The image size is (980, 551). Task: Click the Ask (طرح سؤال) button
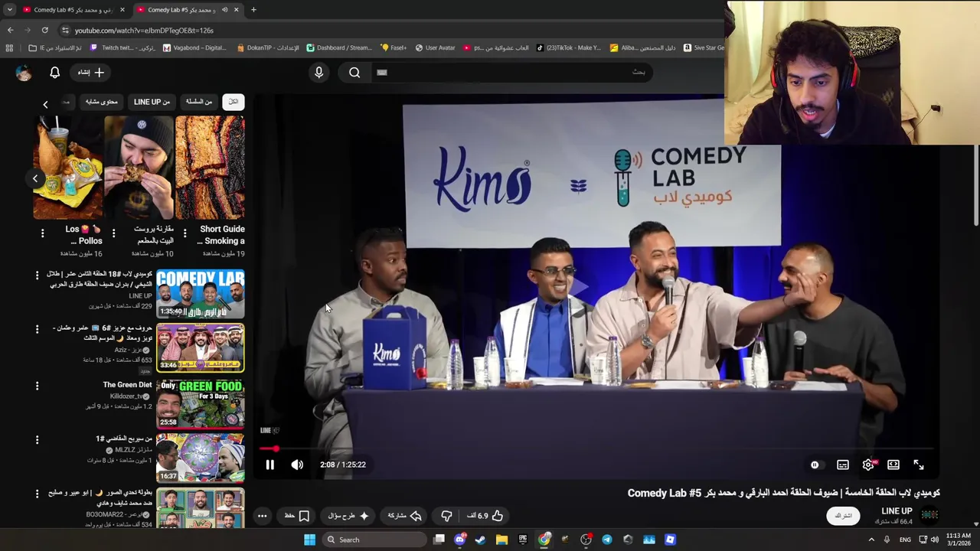[x=347, y=516]
